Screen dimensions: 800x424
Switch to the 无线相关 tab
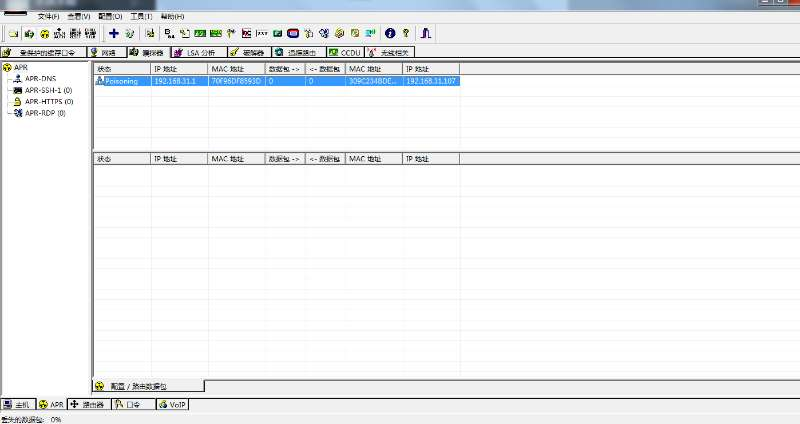[x=390, y=53]
